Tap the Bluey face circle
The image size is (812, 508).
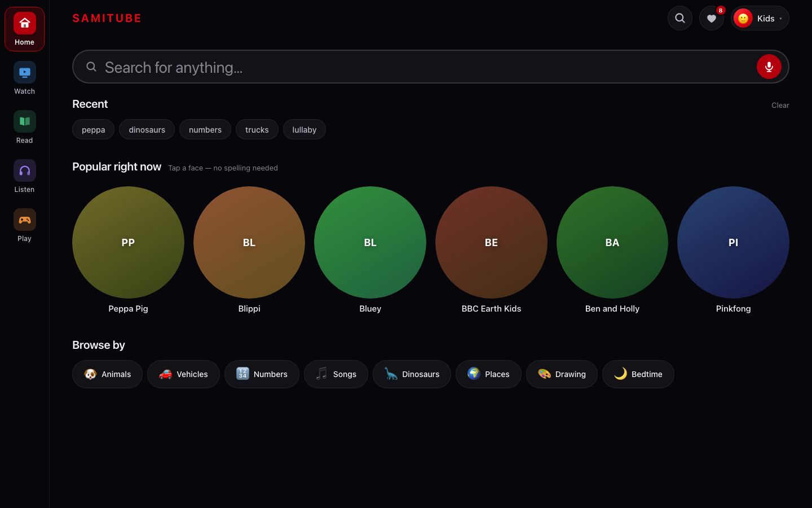click(x=370, y=242)
